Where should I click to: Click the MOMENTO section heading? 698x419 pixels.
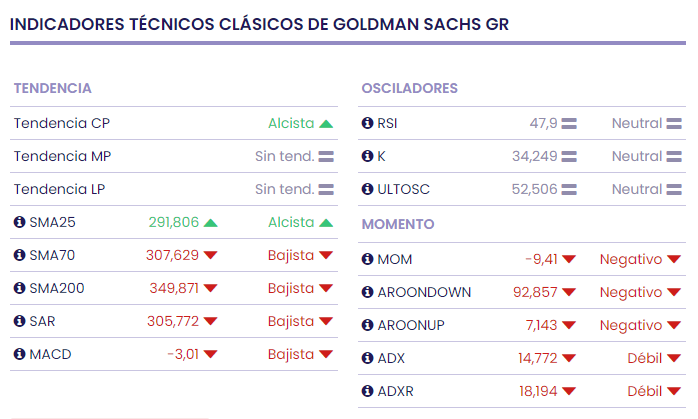(397, 224)
